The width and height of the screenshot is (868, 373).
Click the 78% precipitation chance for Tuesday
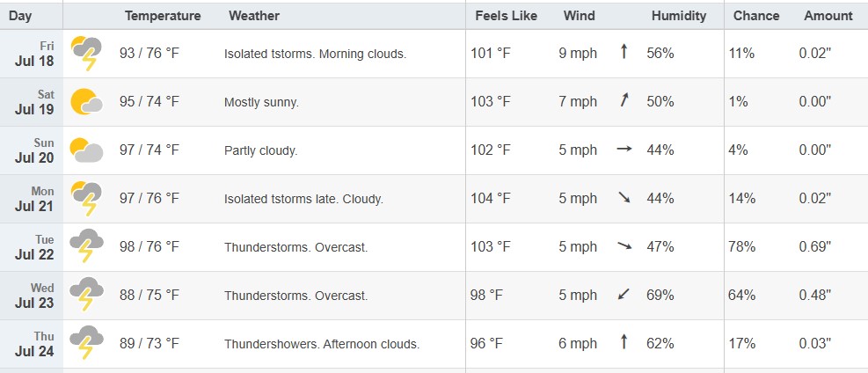pos(741,247)
